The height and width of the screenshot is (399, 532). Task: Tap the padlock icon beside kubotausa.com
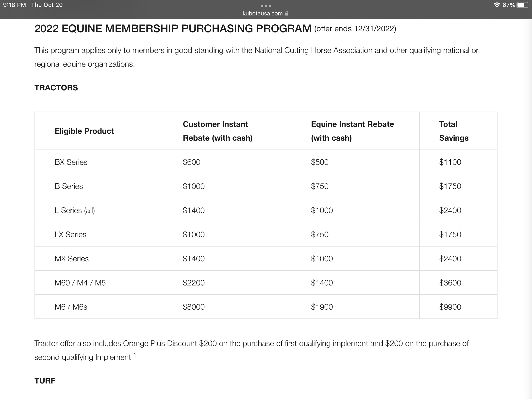(287, 13)
